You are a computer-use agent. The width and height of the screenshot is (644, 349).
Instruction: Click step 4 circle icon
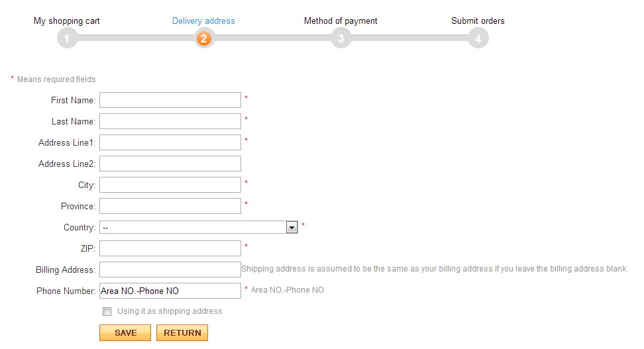pos(478,38)
